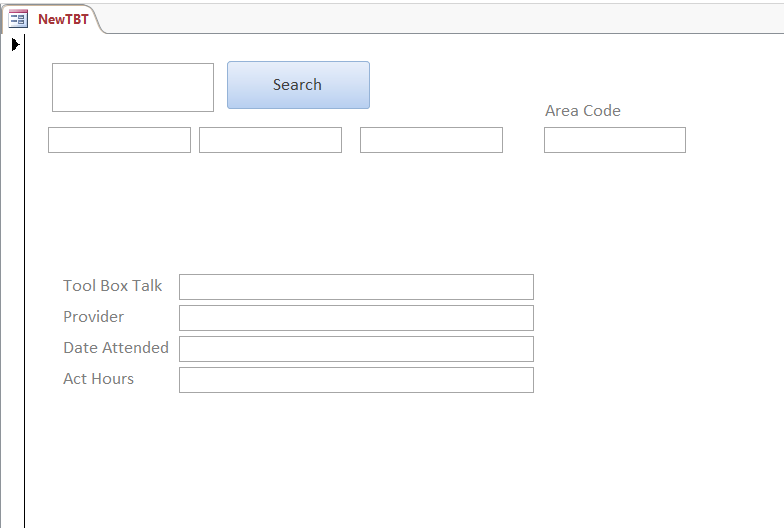Select the Act Hours label
Screen dimensions: 784x528
[98, 378]
